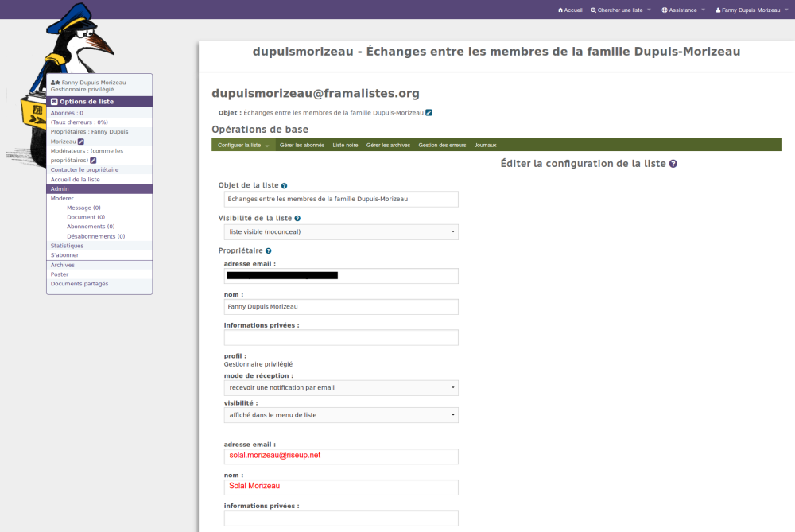The width and height of the screenshot is (795, 532).
Task: Open Message (0) moderation link
Action: (83, 208)
